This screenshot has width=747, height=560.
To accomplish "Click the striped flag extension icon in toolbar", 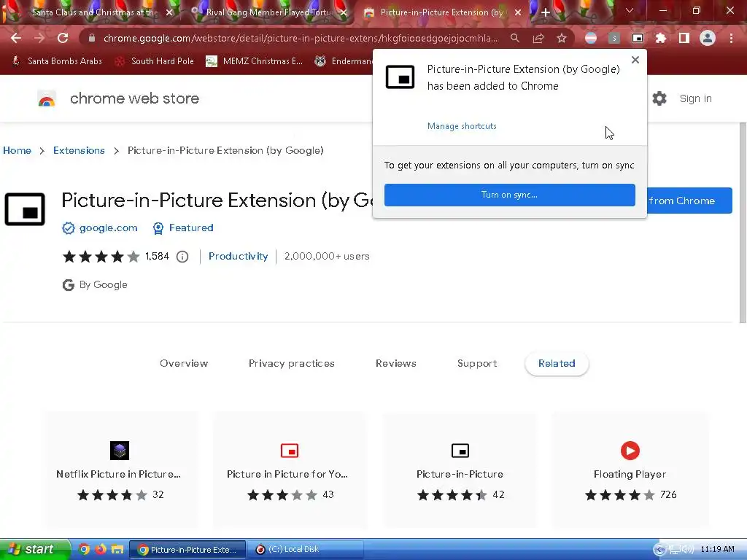I will (x=591, y=38).
